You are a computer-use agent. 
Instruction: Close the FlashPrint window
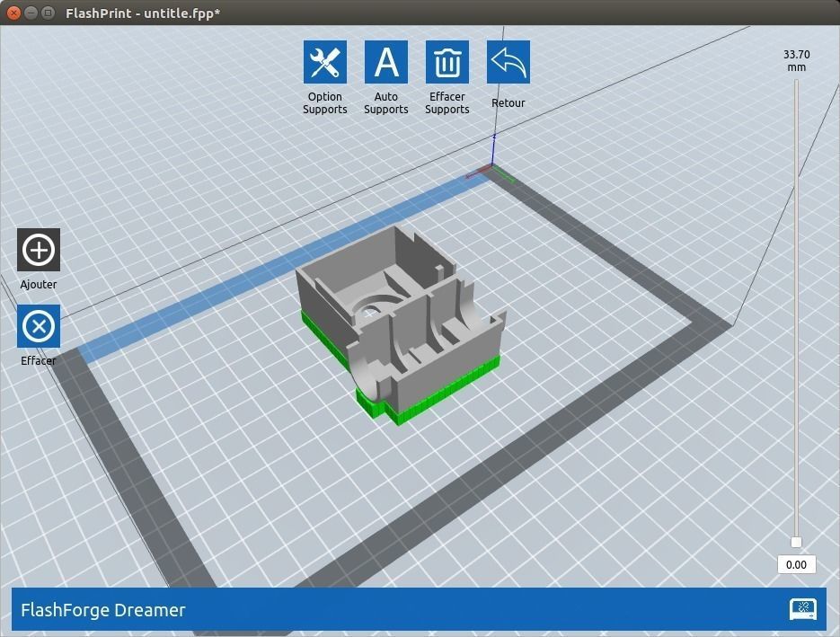(14, 13)
